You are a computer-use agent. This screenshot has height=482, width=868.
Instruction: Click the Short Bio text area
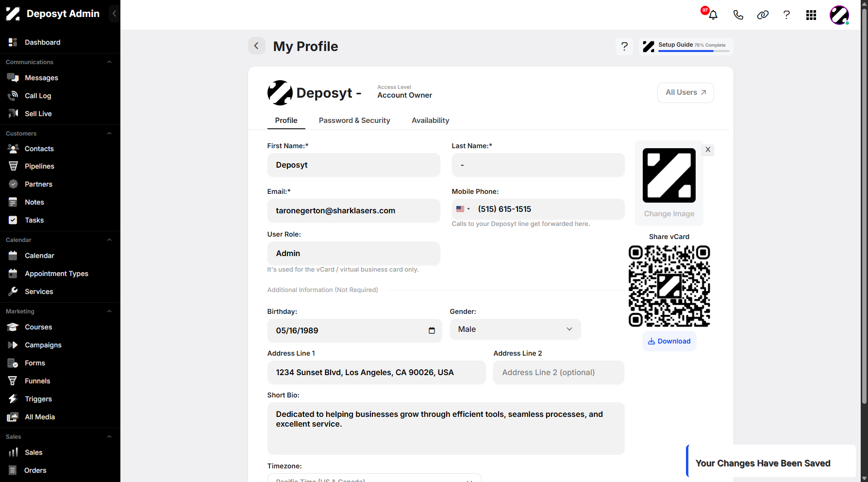click(446, 429)
